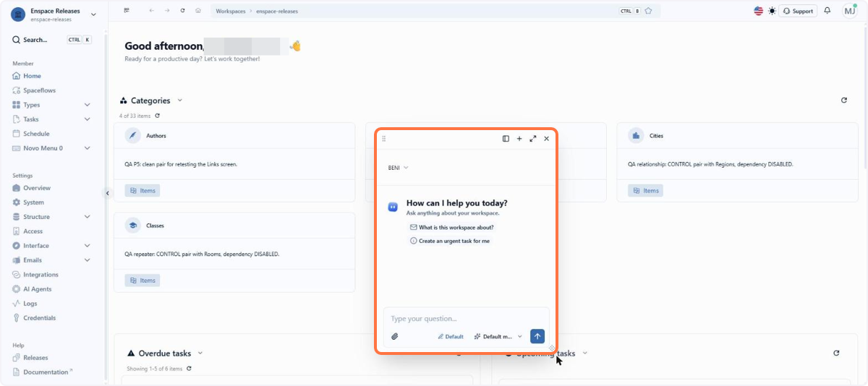Open Default model dropdown in chat
868x386 pixels.
498,336
